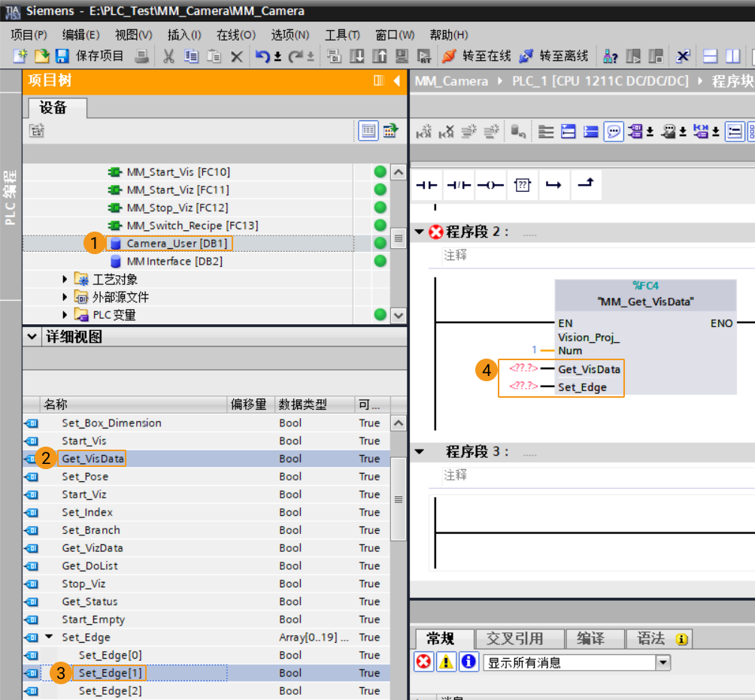Insert a normally closed contact
755x700 pixels.
point(459,185)
